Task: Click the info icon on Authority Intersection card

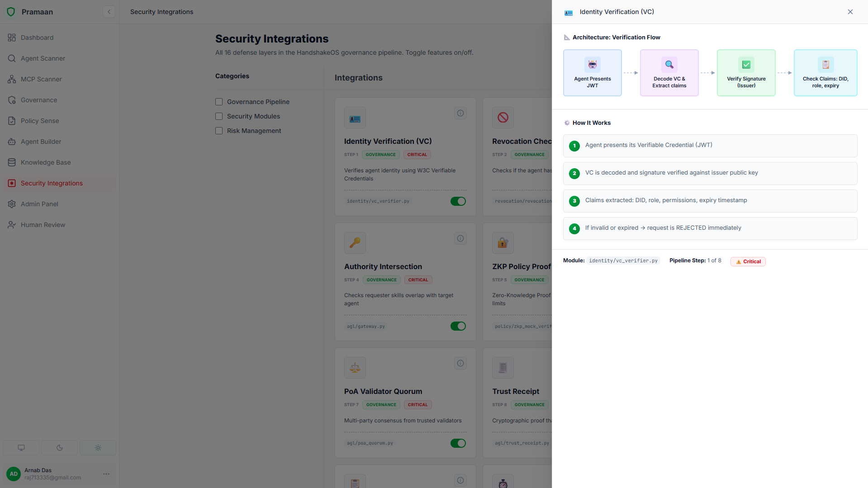Action: coord(460,238)
